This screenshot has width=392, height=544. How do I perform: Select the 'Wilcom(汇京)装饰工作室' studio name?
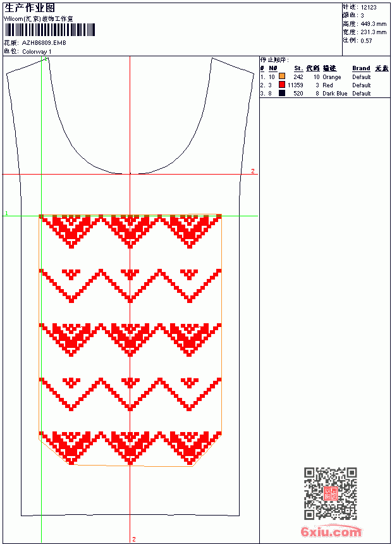[39, 19]
